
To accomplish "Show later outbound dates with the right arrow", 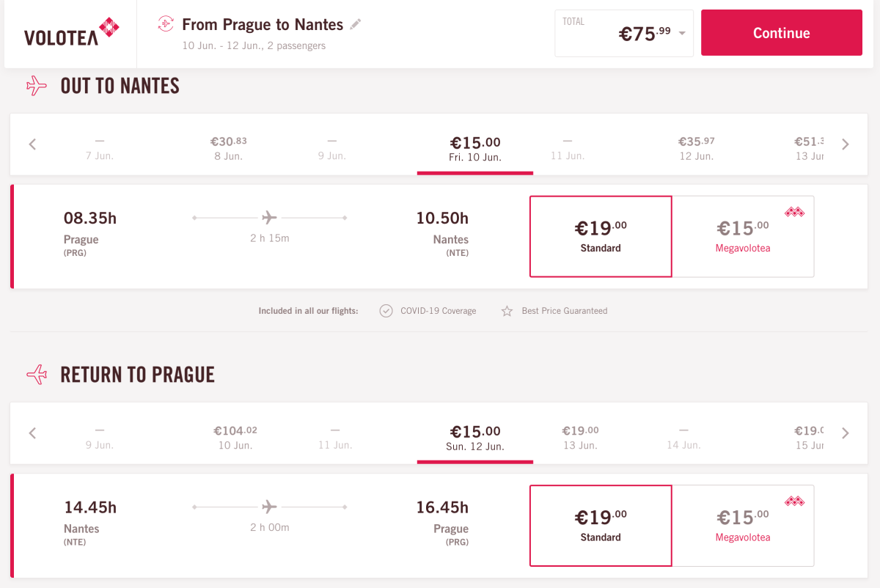I will click(x=846, y=144).
